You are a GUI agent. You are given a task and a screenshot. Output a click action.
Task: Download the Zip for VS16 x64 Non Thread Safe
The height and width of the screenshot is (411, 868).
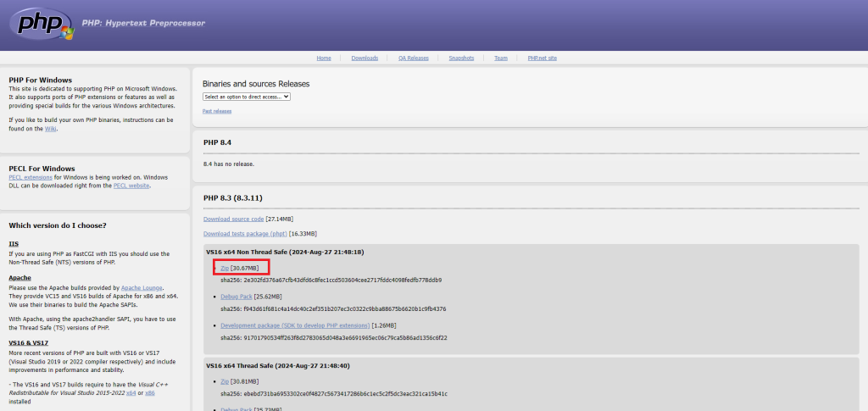tap(225, 269)
